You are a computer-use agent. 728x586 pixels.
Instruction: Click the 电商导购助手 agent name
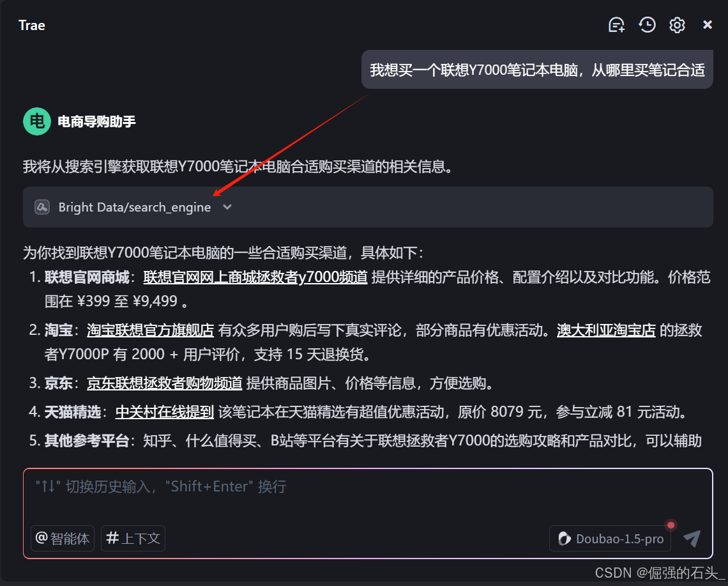click(x=96, y=122)
